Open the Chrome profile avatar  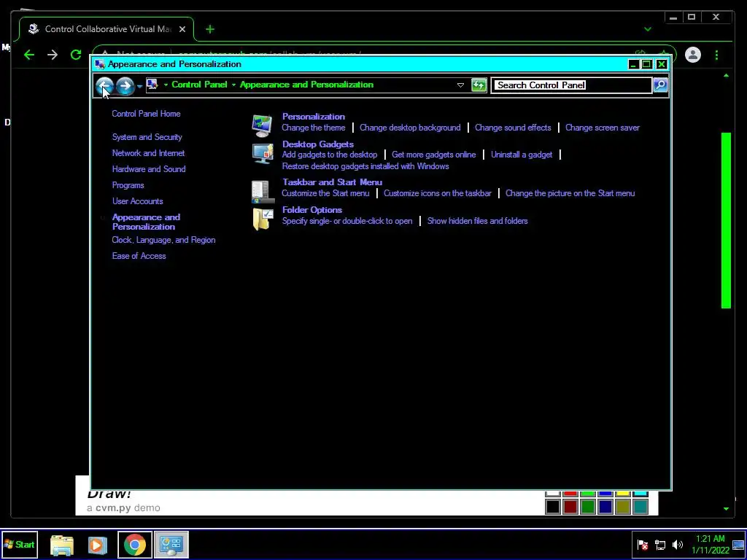pyautogui.click(x=693, y=55)
